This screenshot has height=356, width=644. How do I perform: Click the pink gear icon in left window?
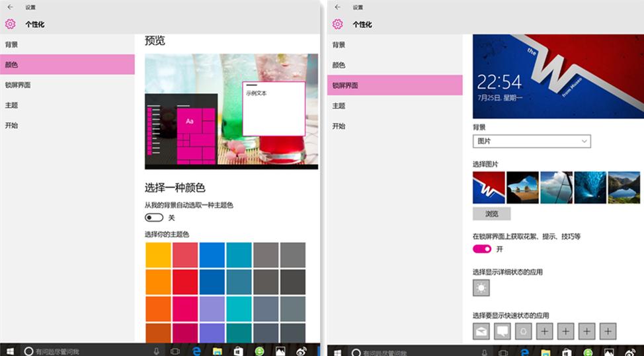11,24
